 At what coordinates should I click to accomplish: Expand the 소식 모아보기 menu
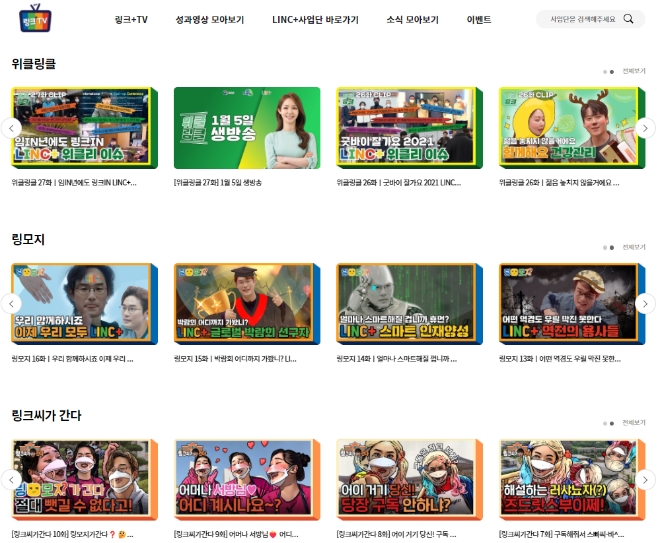coord(412,19)
